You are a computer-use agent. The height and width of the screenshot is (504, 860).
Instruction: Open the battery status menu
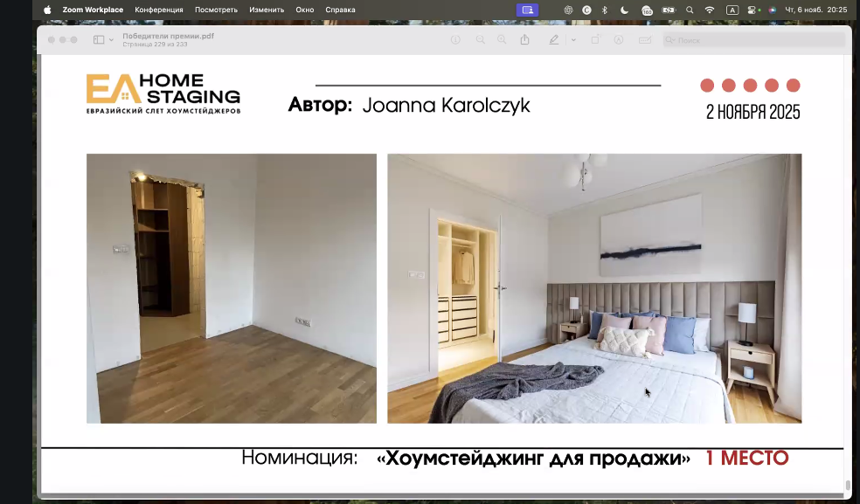coord(669,10)
